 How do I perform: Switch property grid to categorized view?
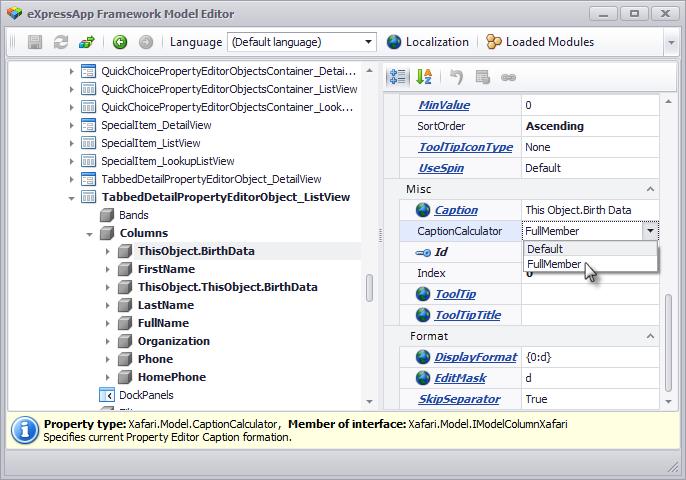[398, 77]
